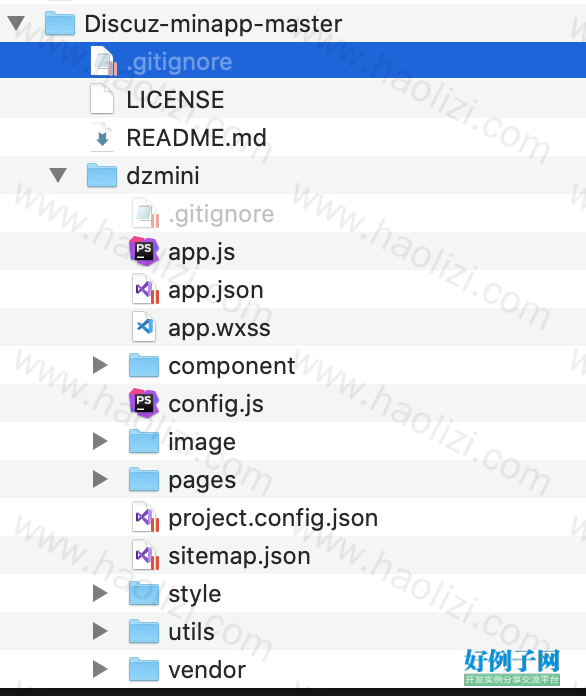Select the pages folder name

tap(202, 481)
